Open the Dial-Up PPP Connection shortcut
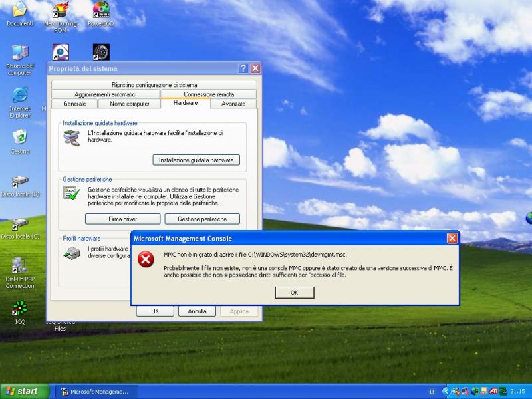Screen dimensions: 532x399 pyautogui.click(x=20, y=273)
